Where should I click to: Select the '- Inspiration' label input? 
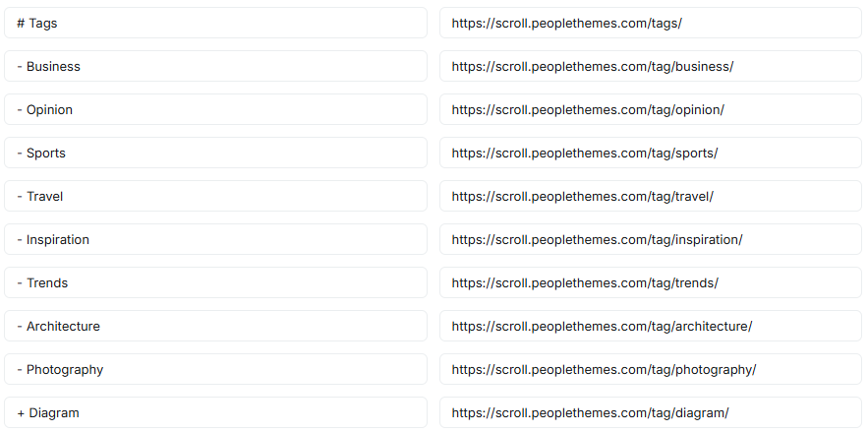coord(216,239)
